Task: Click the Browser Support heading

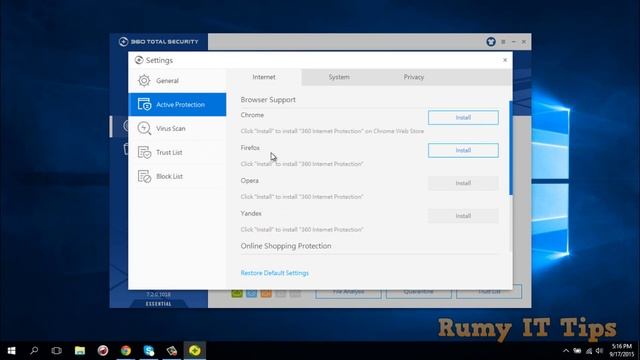Action: [x=268, y=100]
